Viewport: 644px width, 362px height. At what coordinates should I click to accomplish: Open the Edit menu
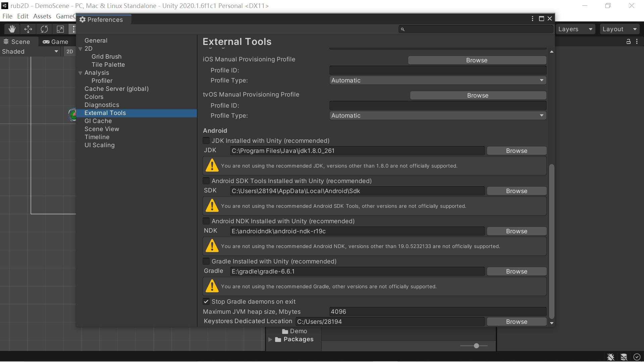pos(22,16)
